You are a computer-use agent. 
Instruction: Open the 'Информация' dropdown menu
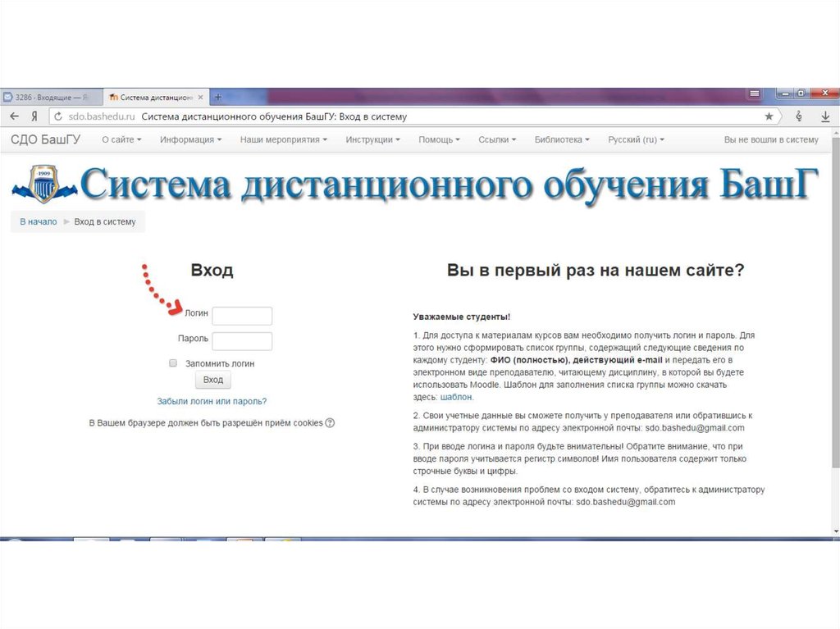click(x=190, y=140)
